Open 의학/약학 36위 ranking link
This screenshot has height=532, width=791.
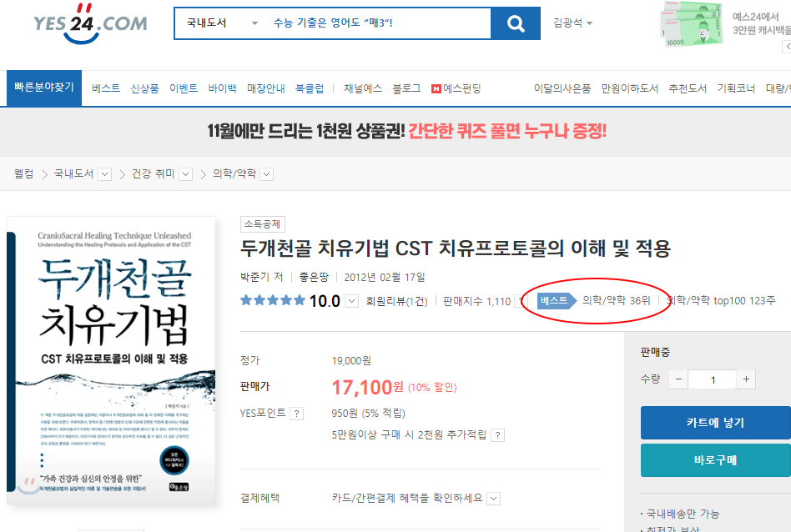pos(617,301)
